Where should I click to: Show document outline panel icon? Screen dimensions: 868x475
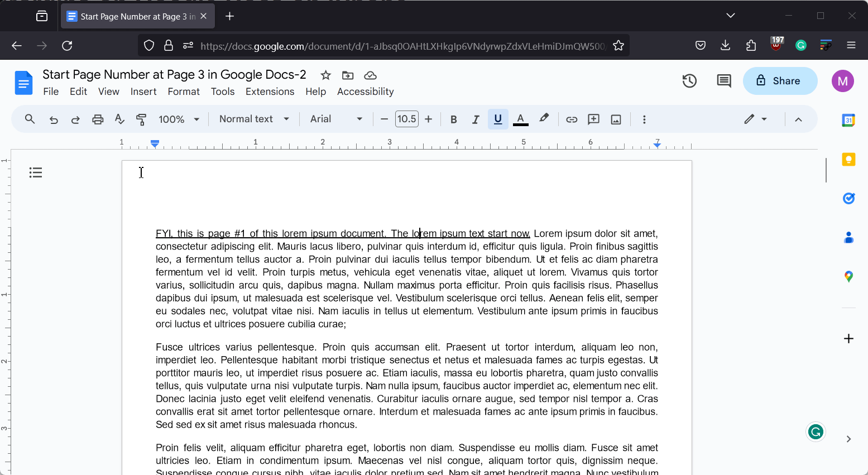point(36,172)
